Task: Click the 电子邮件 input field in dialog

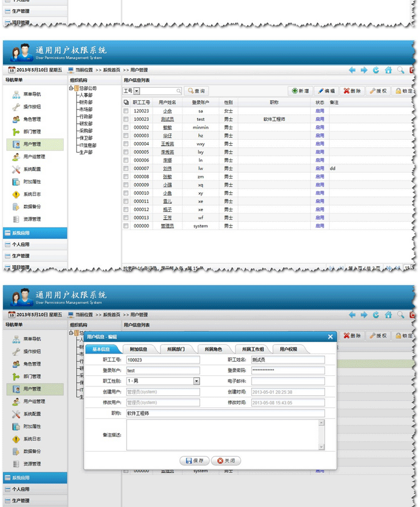Action: coord(288,381)
